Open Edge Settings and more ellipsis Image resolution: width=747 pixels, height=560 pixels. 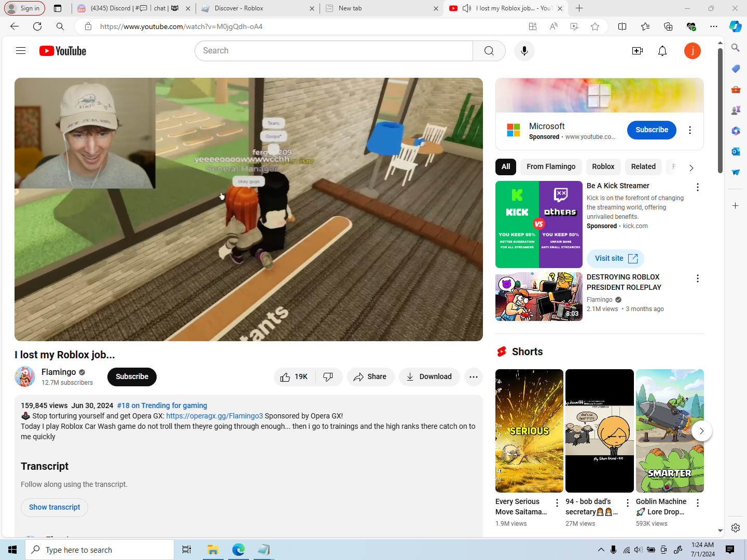coord(714,26)
